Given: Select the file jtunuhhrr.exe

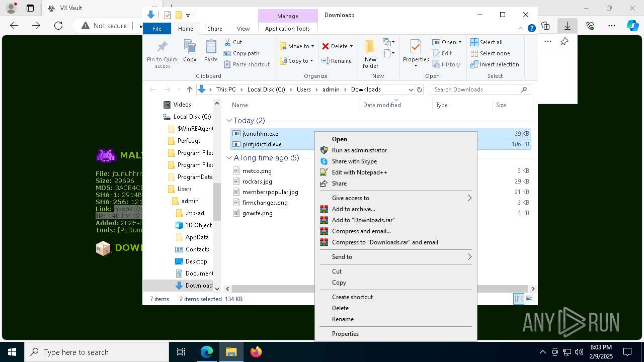Looking at the screenshot, I should [260, 134].
